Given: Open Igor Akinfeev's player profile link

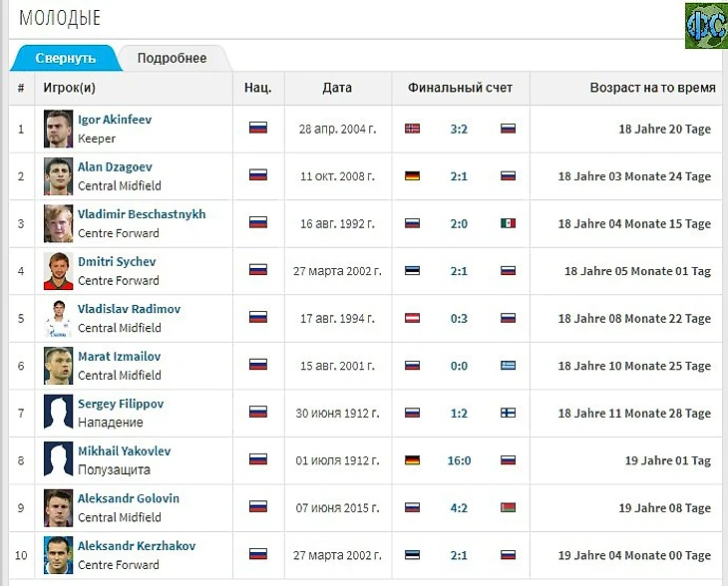Looking at the screenshot, I should pyautogui.click(x=115, y=120).
